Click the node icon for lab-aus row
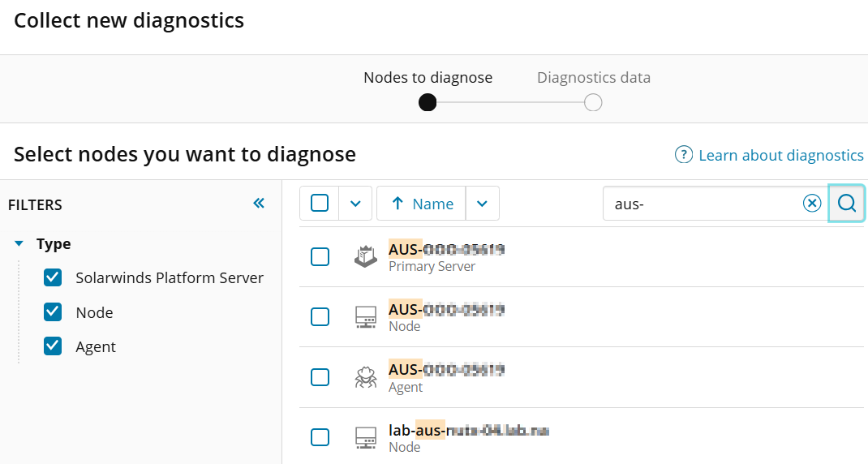Viewport: 868px width, 464px height. (365, 437)
